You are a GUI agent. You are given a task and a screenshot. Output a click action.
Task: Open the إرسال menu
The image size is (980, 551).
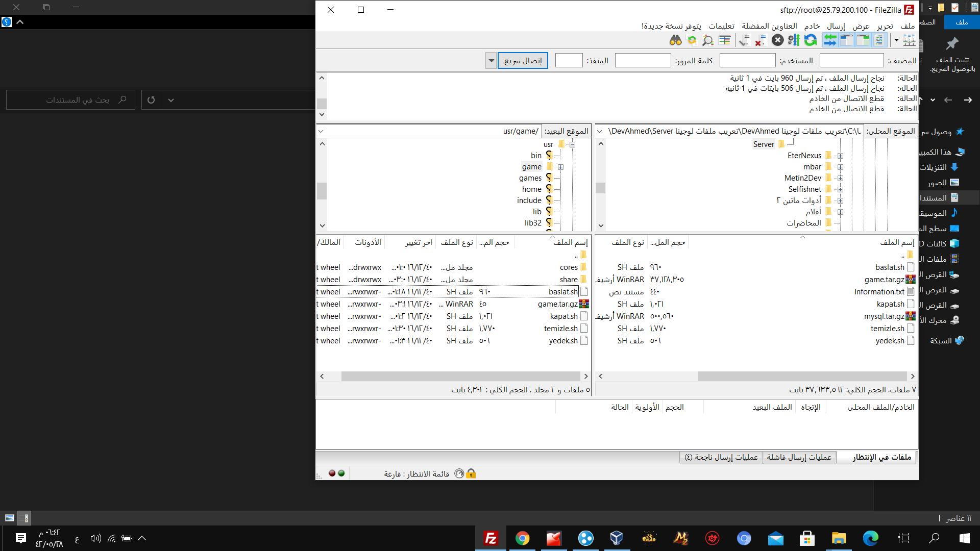point(836,26)
